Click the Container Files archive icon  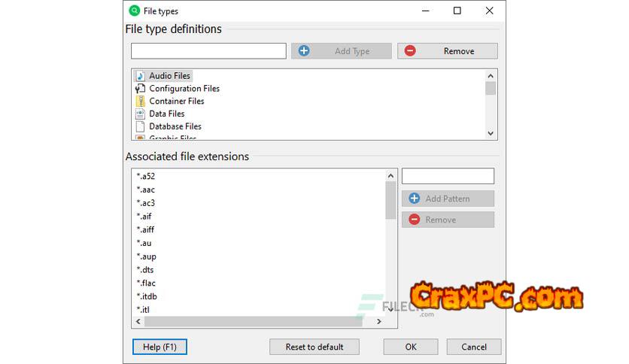pyautogui.click(x=140, y=101)
